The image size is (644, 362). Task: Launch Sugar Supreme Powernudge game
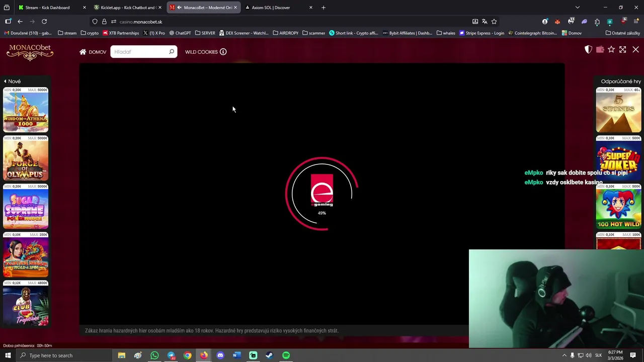tap(26, 206)
